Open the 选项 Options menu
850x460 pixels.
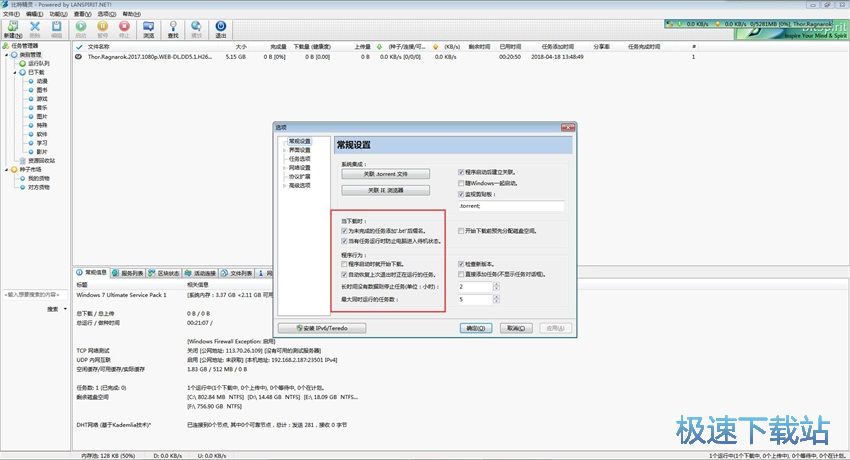click(x=107, y=14)
